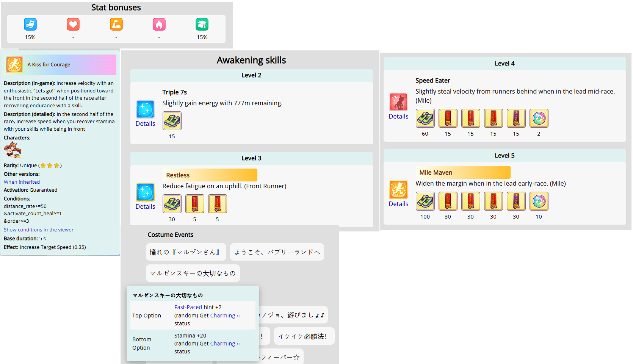The width and height of the screenshot is (633, 364).
Task: Open Details for Speed Eater skill
Action: coord(399,116)
